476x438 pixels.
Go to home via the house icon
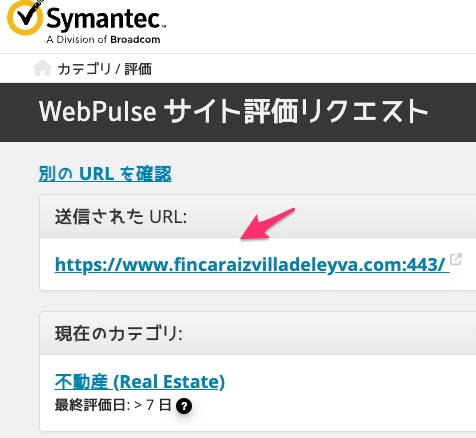[x=42, y=68]
